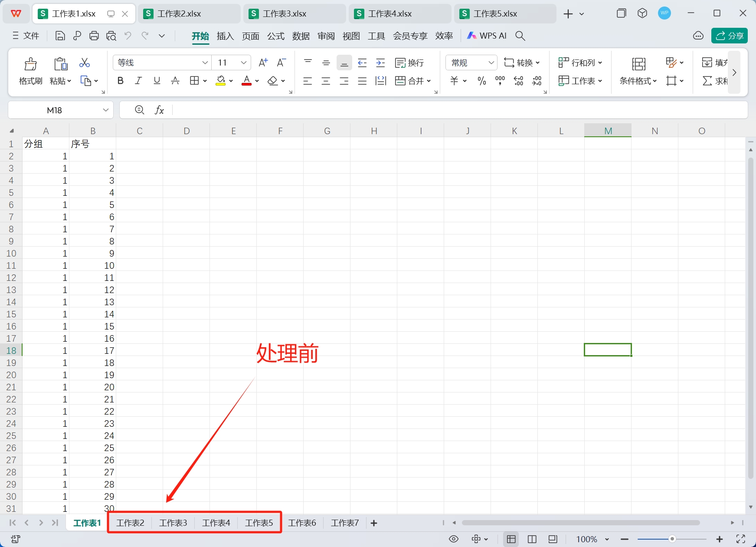Click the WPS AI button
The height and width of the screenshot is (547, 756).
(x=487, y=36)
